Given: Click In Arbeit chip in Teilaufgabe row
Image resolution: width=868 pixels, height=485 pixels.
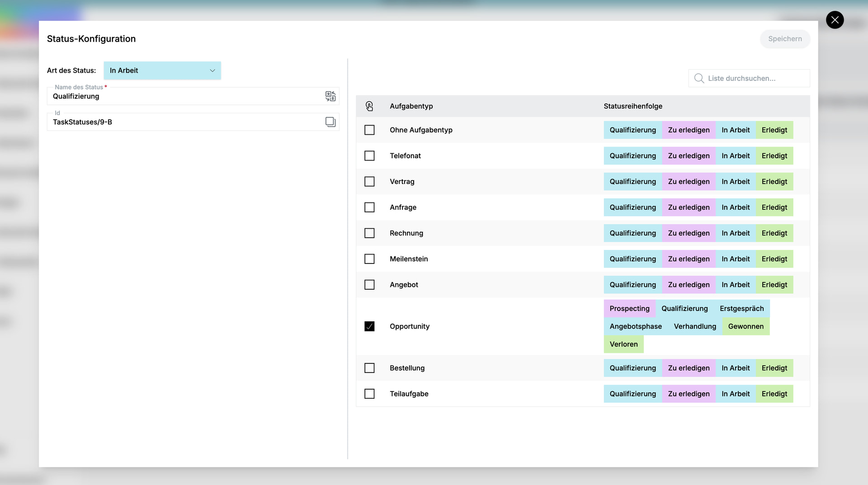Looking at the screenshot, I should 736,394.
